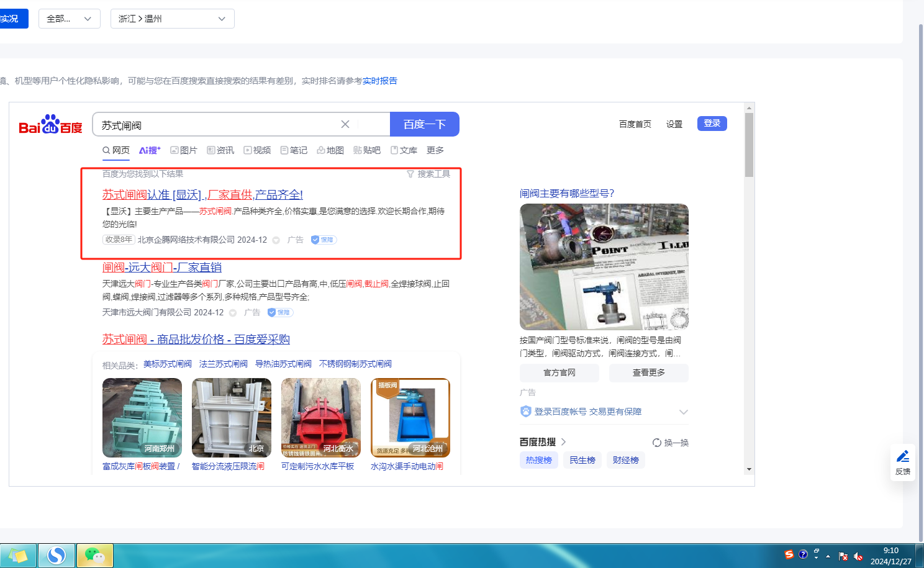
Task: Open the taskbar clock showing 9:10
Action: point(891,556)
